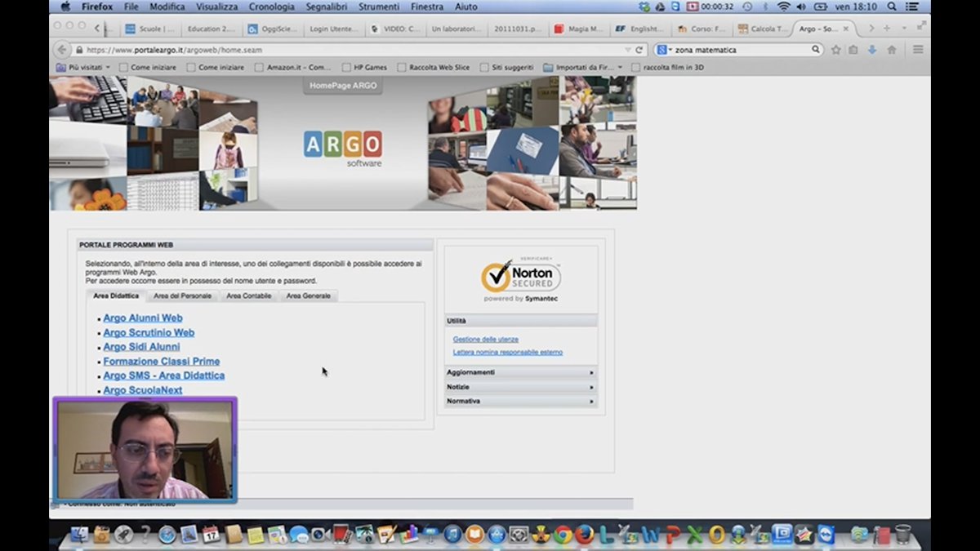Viewport: 980px width, 551px height.
Task: Open the Argo Alunni Web link
Action: point(143,318)
